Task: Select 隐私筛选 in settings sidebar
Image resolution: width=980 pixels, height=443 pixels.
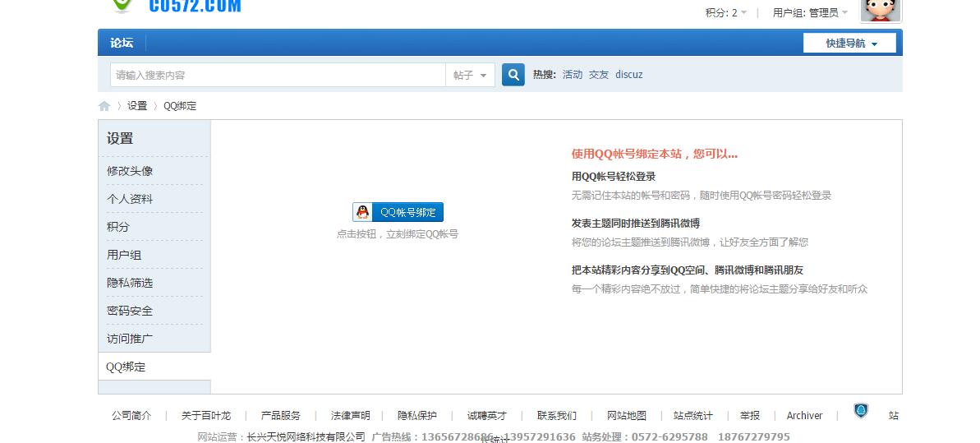Action: coord(130,283)
